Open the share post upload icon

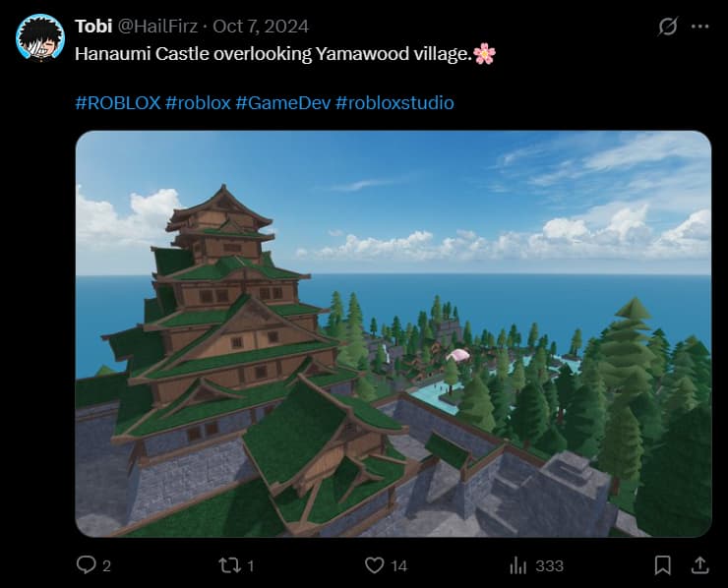699,565
